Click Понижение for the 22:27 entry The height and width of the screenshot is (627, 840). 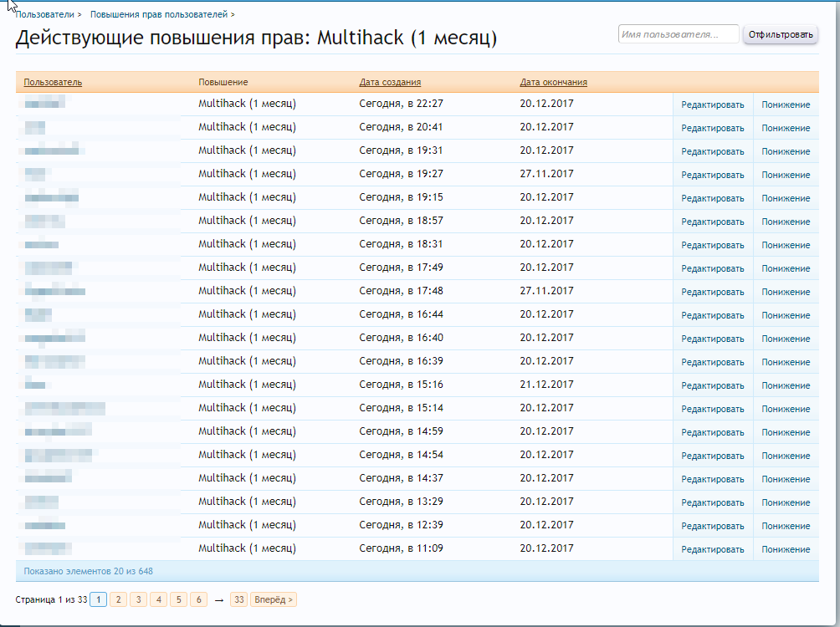(x=786, y=105)
